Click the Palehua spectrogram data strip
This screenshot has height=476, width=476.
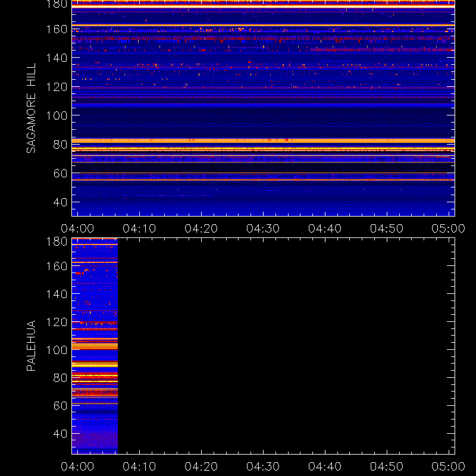point(95,346)
